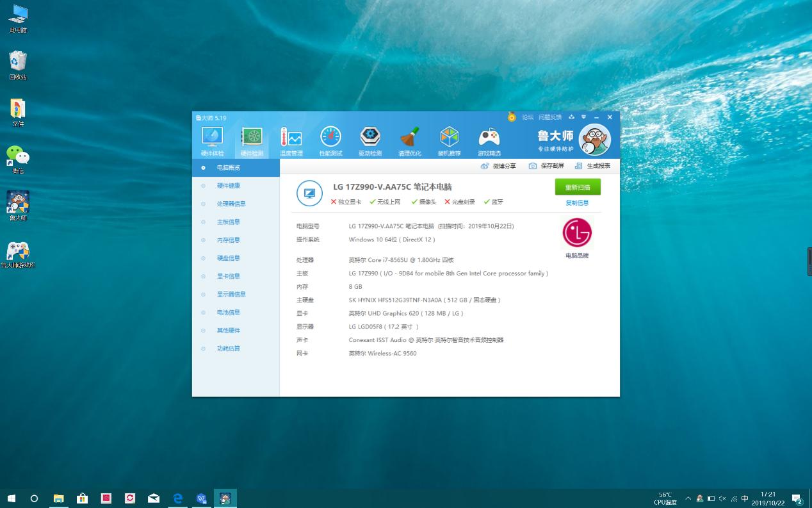Click the Cortana circle on taskbar

coord(35,498)
